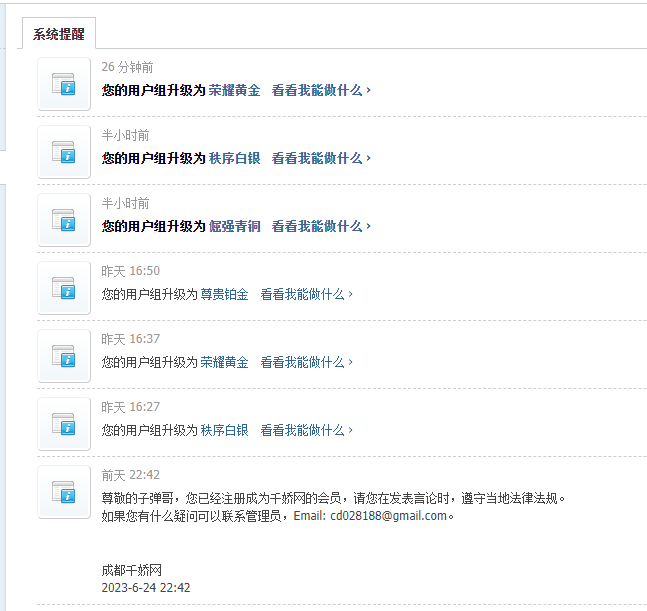
Task: Switch to the 系统提醒 tab
Action: (x=59, y=34)
